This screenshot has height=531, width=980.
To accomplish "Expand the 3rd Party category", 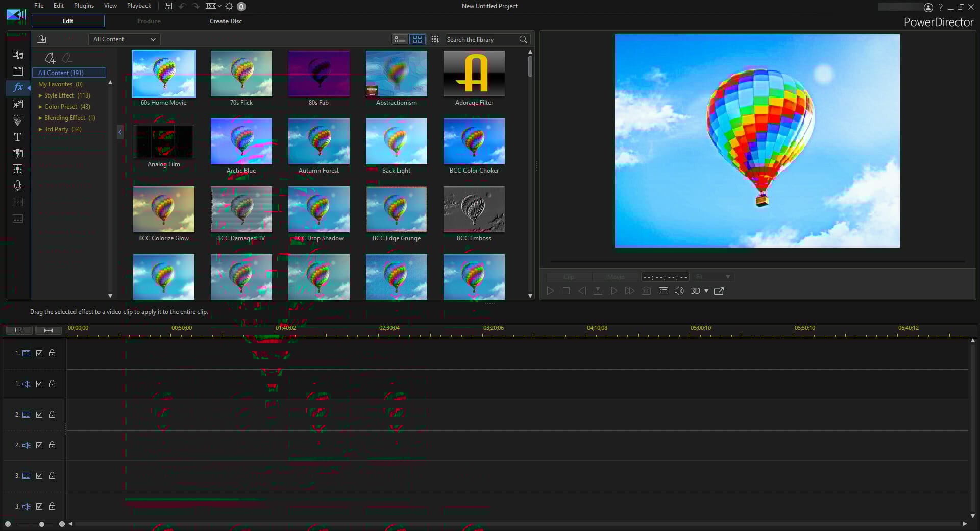I will pyautogui.click(x=40, y=129).
